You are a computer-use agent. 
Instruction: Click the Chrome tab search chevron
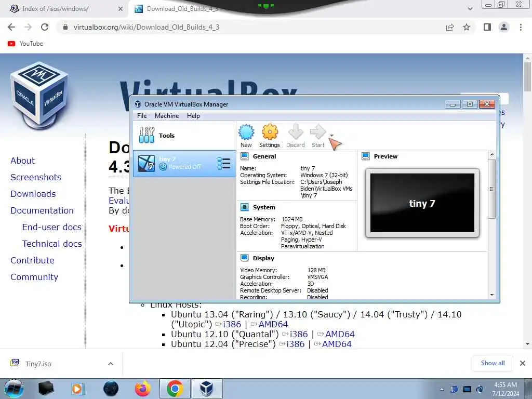point(470,9)
